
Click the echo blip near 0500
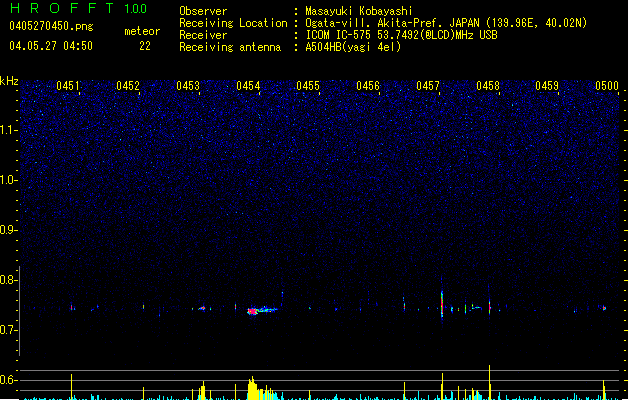pos(604,308)
